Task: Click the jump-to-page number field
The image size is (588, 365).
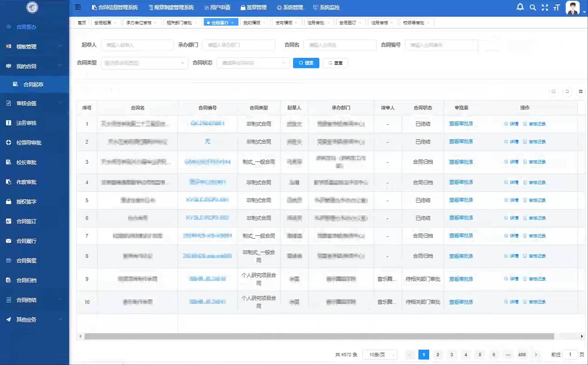Action: 570,355
